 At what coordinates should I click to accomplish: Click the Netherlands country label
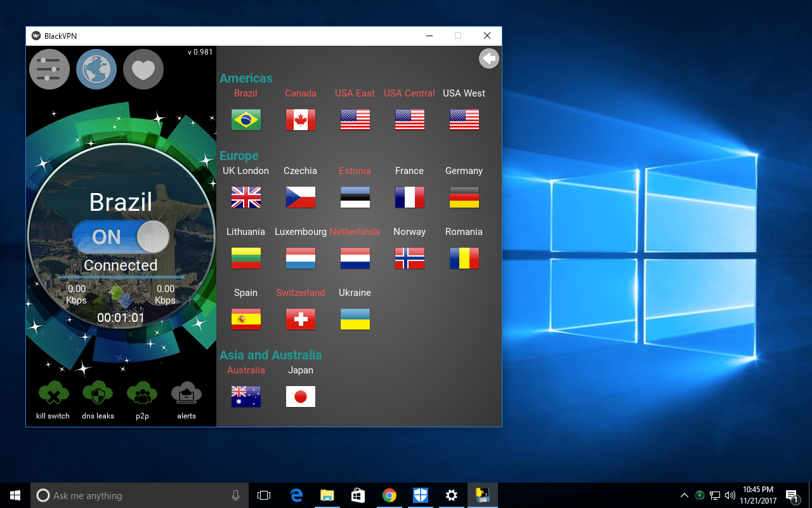point(355,232)
